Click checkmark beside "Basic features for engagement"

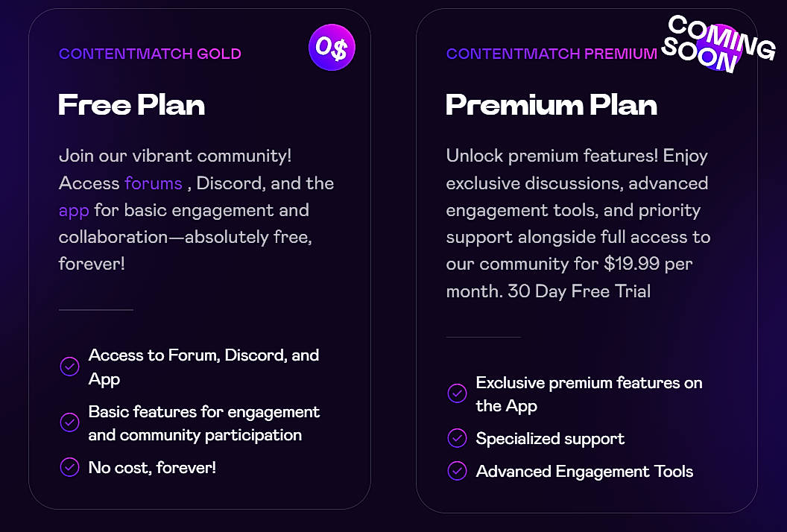(69, 422)
